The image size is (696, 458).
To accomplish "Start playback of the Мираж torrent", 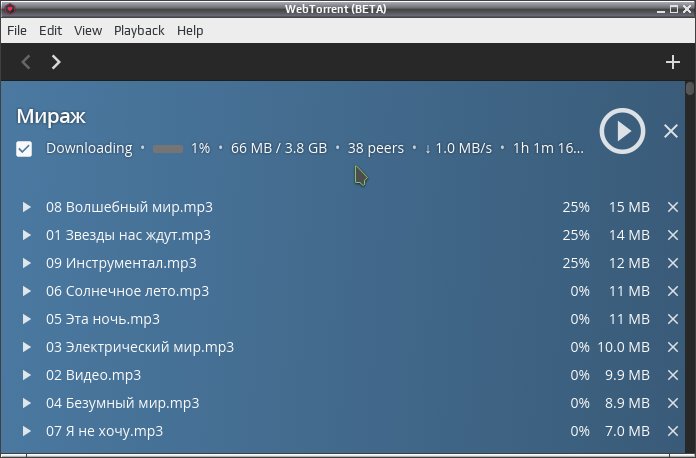I will 622,131.
